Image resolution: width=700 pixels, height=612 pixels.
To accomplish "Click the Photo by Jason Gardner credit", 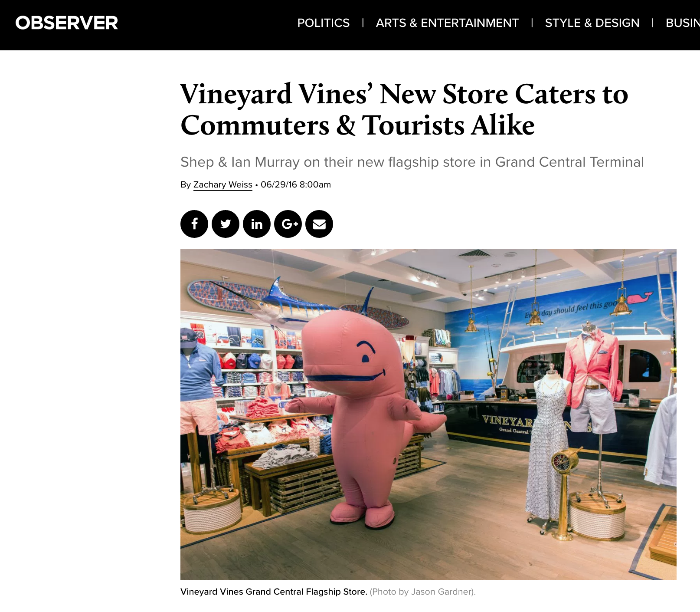I will coord(422,592).
